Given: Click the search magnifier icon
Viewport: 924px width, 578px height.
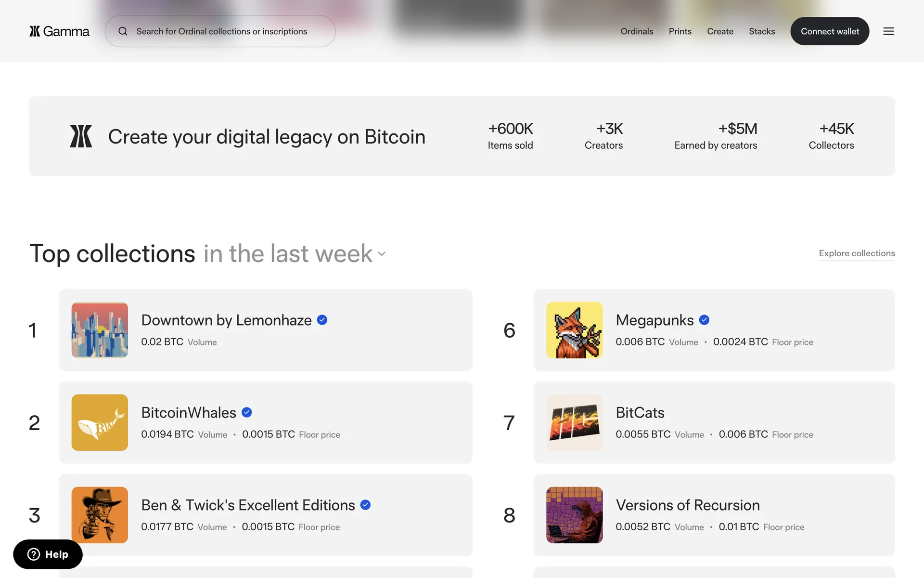Looking at the screenshot, I should coord(123,31).
